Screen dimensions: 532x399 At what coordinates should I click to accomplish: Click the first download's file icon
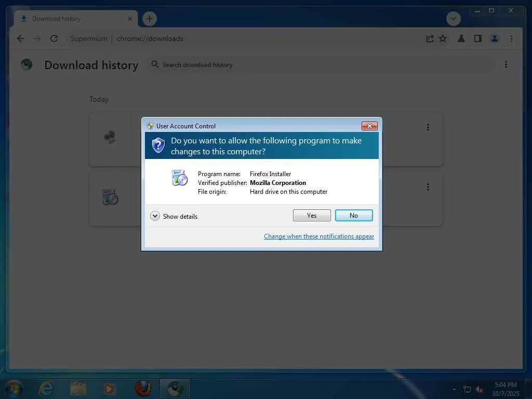pos(110,137)
